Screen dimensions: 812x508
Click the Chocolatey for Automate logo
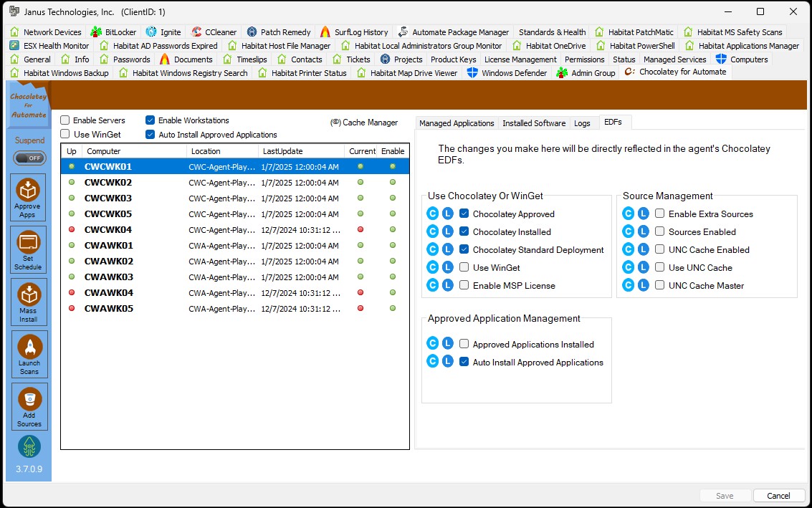click(29, 105)
